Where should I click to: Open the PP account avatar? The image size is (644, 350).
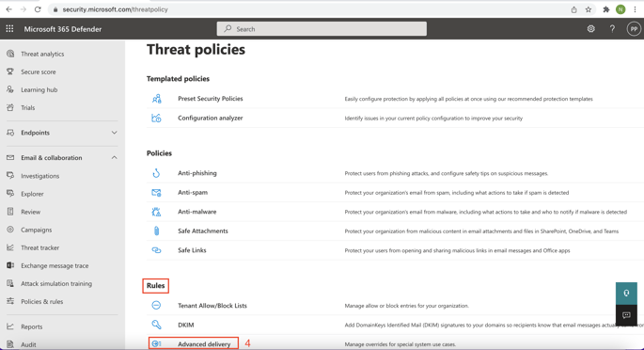click(634, 29)
